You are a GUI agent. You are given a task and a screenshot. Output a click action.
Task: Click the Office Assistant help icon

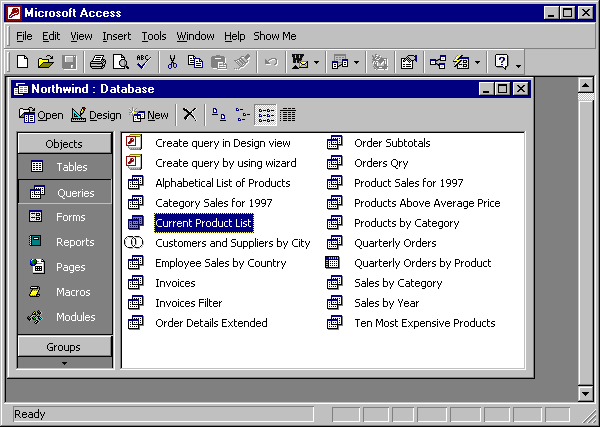(x=501, y=62)
